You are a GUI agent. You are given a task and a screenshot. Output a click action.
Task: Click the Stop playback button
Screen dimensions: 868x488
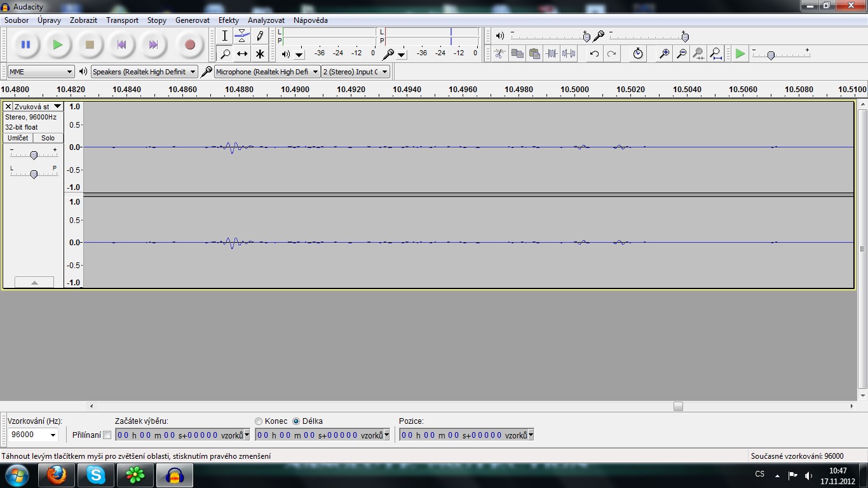pyautogui.click(x=90, y=45)
